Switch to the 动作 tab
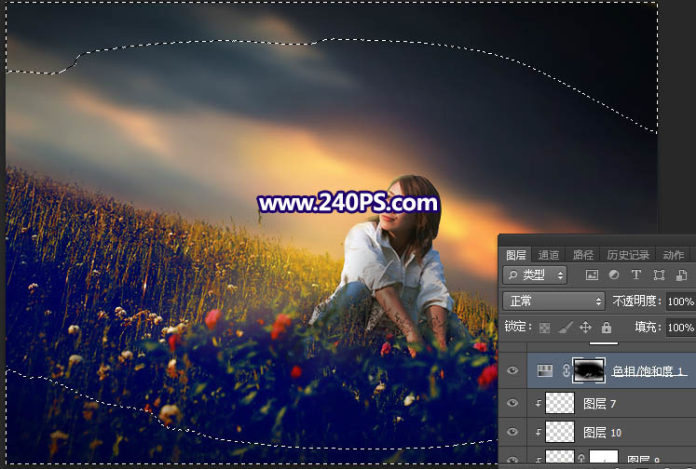This screenshot has width=696, height=469. point(673,255)
